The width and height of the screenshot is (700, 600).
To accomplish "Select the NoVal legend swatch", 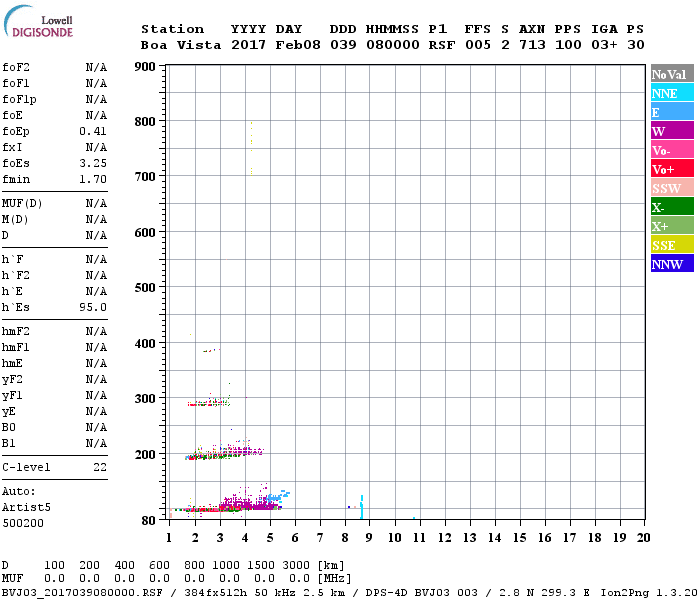I will [x=672, y=74].
